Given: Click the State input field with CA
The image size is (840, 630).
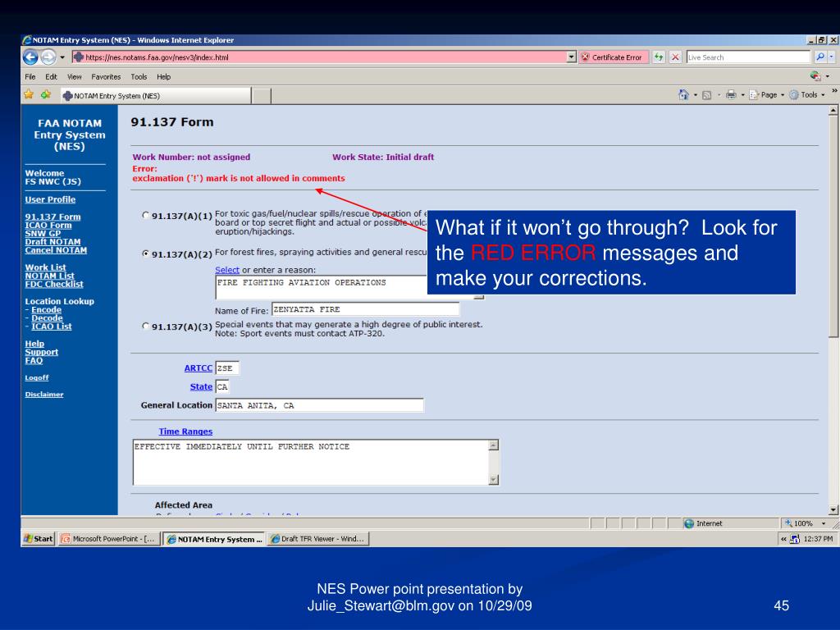Looking at the screenshot, I should click(222, 387).
